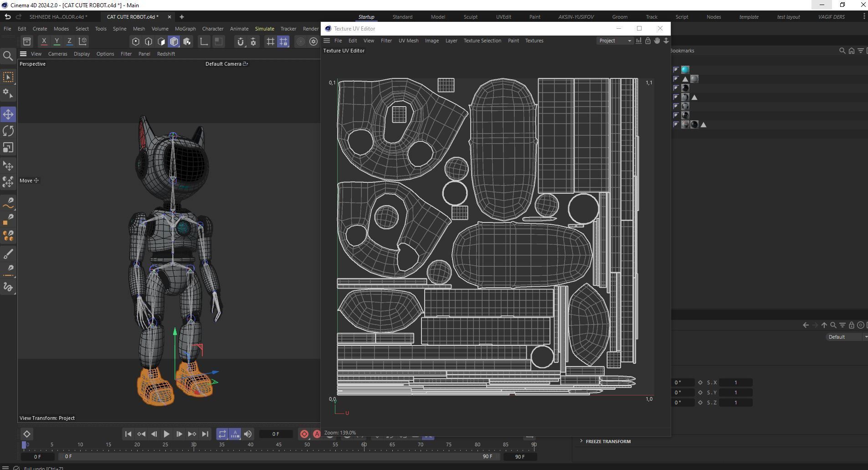The image size is (868, 470).
Task: Open Default Camera selector
Action: (226, 64)
